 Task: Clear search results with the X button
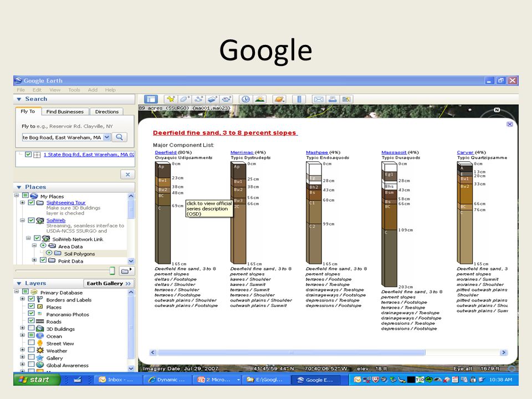(x=127, y=175)
